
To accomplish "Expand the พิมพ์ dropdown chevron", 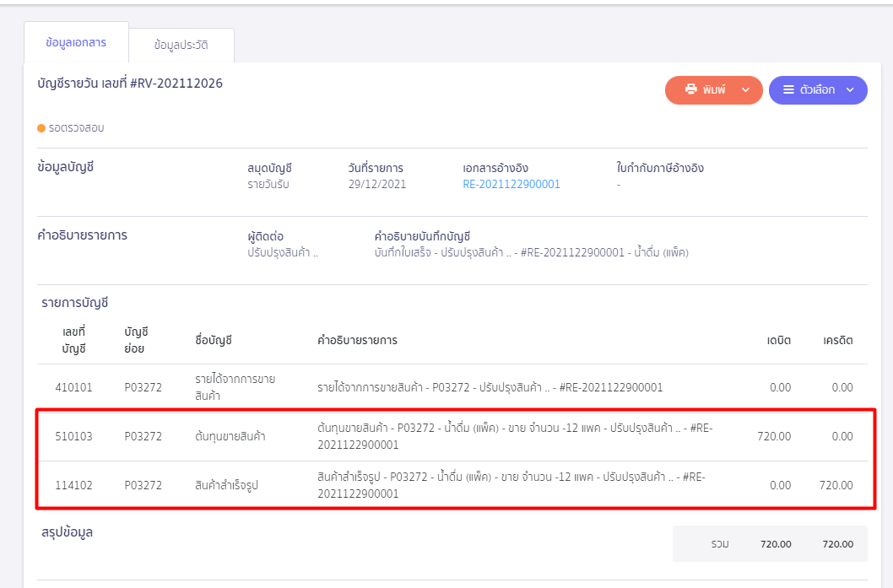I will tap(745, 90).
